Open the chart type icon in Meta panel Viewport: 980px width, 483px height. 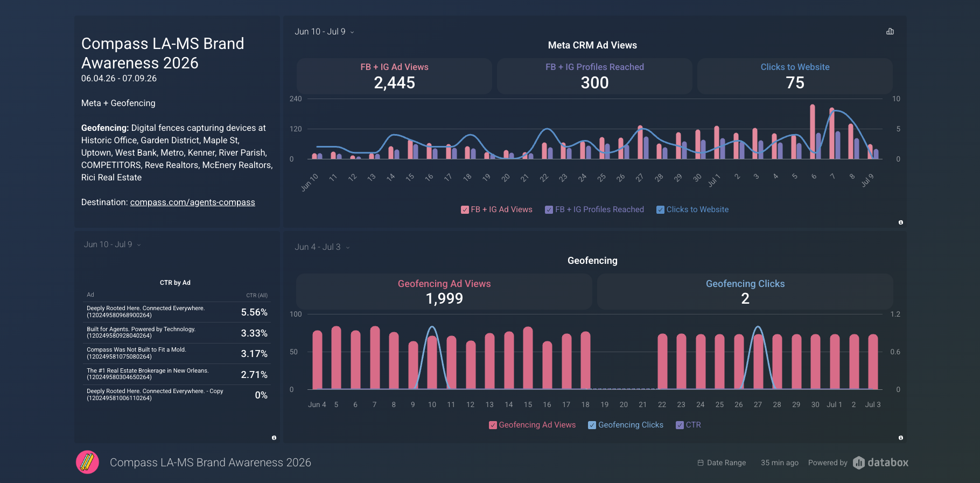click(890, 31)
